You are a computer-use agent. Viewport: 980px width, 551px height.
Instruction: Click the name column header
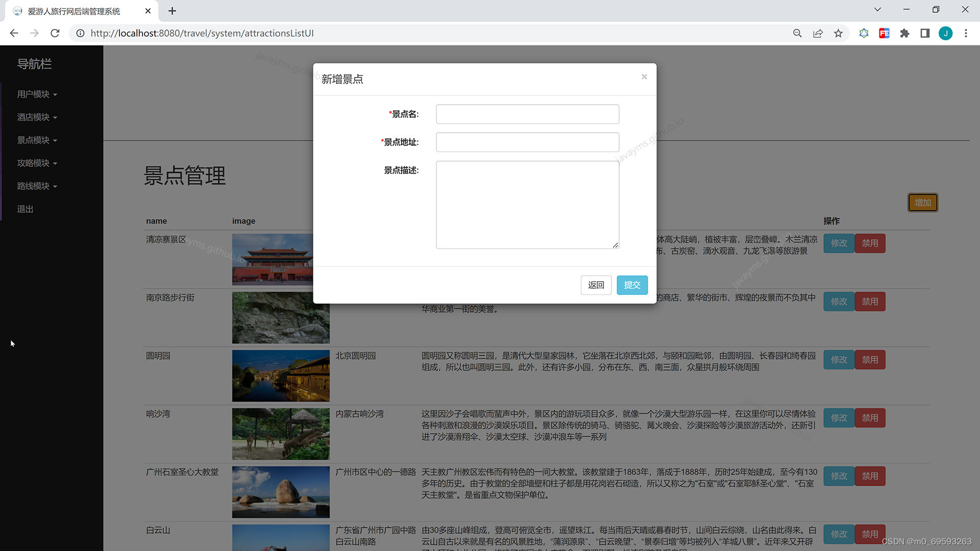click(156, 221)
